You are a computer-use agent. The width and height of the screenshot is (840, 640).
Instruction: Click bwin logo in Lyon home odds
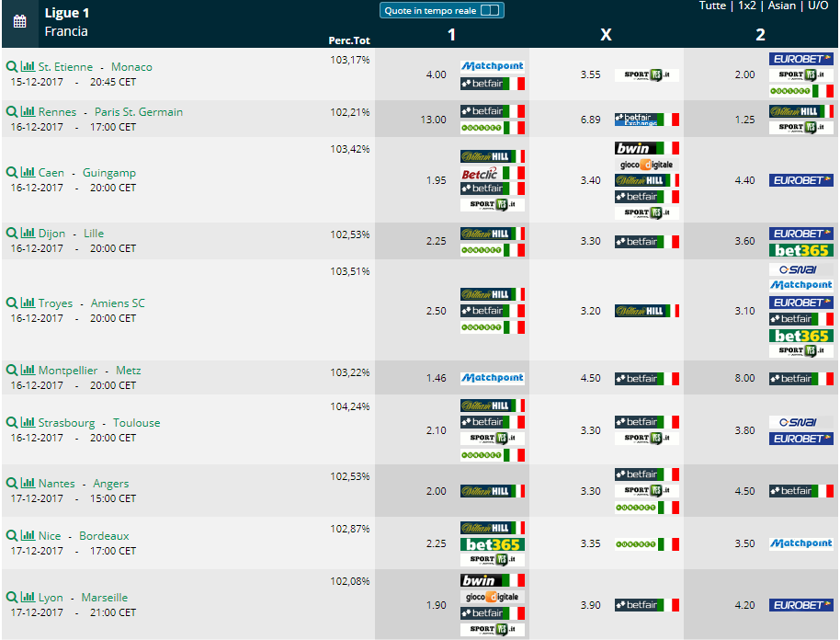493,580
